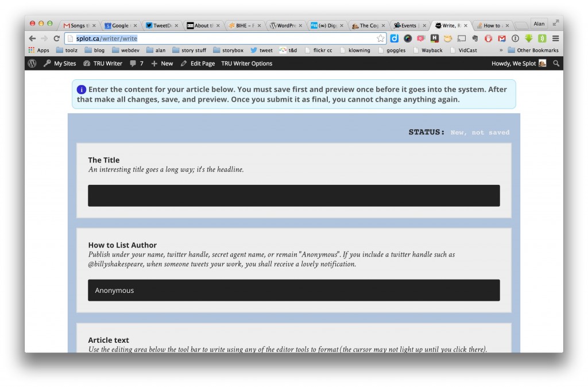
Task: Click the round multicolor extension icon
Action: [408, 38]
